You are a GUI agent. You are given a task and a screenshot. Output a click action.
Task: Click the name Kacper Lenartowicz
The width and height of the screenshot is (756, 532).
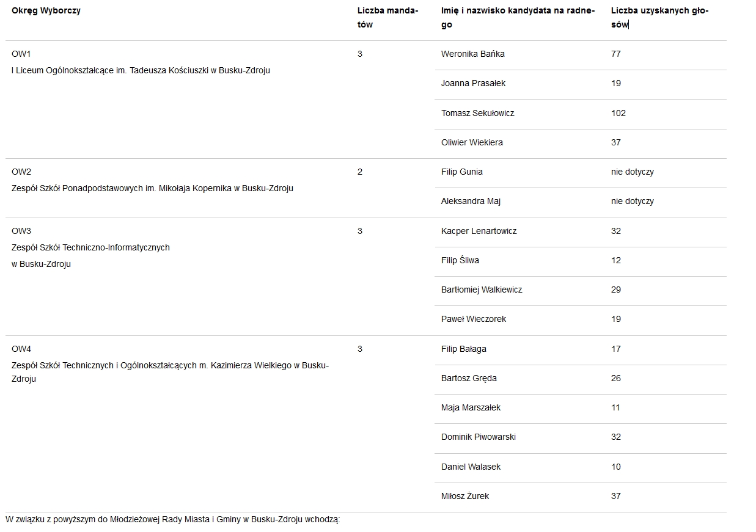[479, 231]
